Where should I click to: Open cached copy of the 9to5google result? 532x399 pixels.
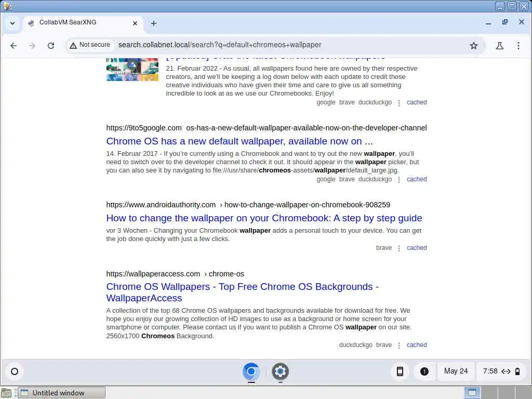click(417, 179)
